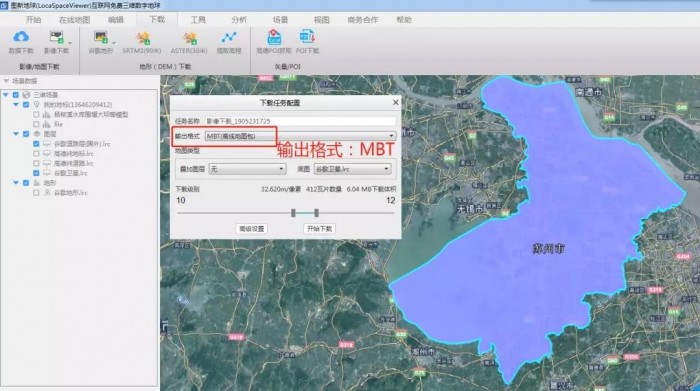Uncheck the 谷歌卫星.lrc layer checkbox
The image size is (700, 391).
[36, 173]
